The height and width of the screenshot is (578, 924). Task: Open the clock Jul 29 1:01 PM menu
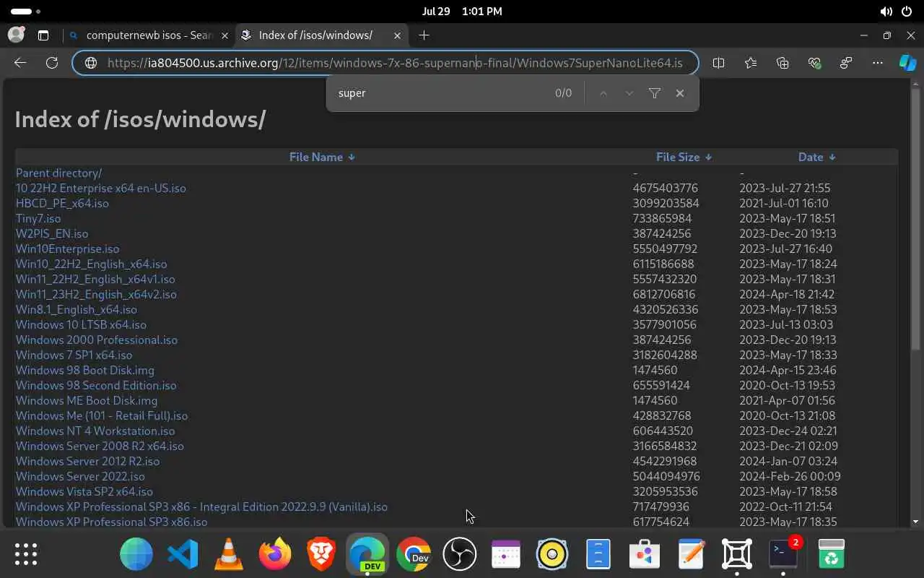462,12
